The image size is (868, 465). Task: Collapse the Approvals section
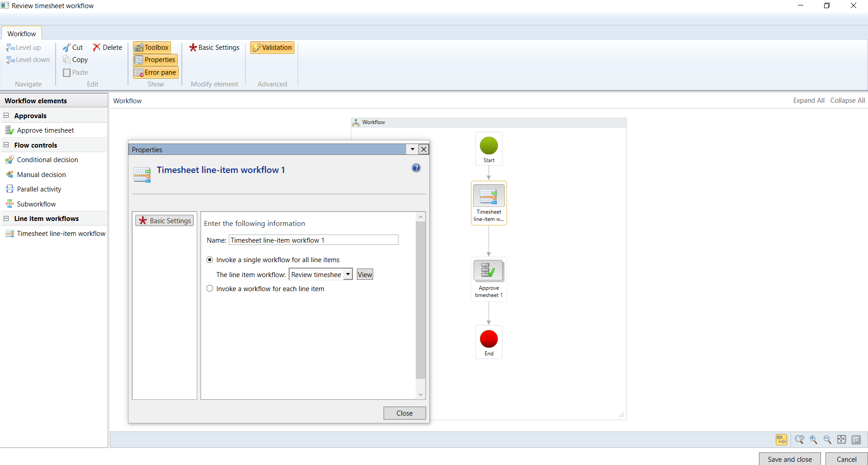pyautogui.click(x=6, y=115)
